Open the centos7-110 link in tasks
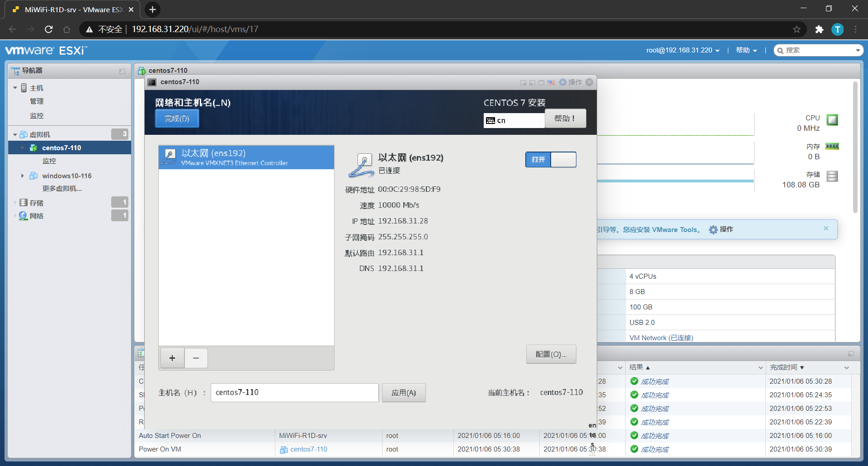The height and width of the screenshot is (466, 868). click(309, 449)
